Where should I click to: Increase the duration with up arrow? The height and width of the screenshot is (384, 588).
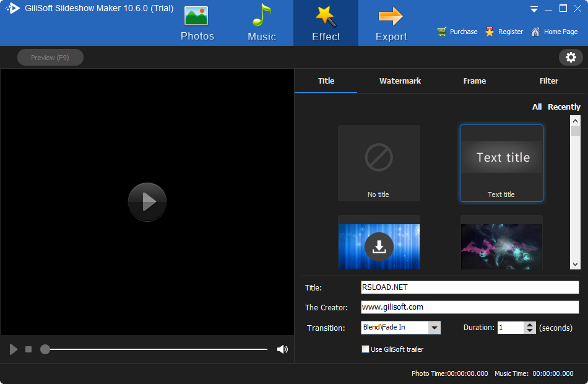[529, 325]
